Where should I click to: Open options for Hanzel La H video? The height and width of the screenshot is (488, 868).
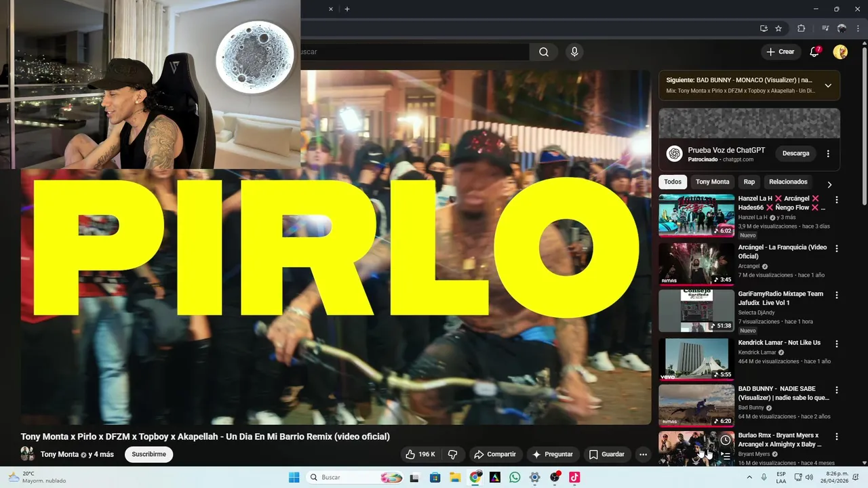tap(836, 200)
